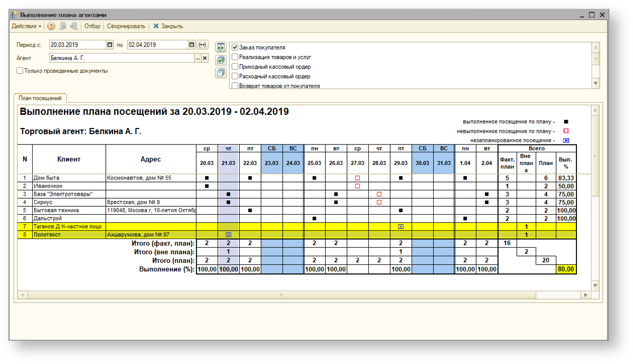Click report scroll up arrow

pyautogui.click(x=595, y=110)
